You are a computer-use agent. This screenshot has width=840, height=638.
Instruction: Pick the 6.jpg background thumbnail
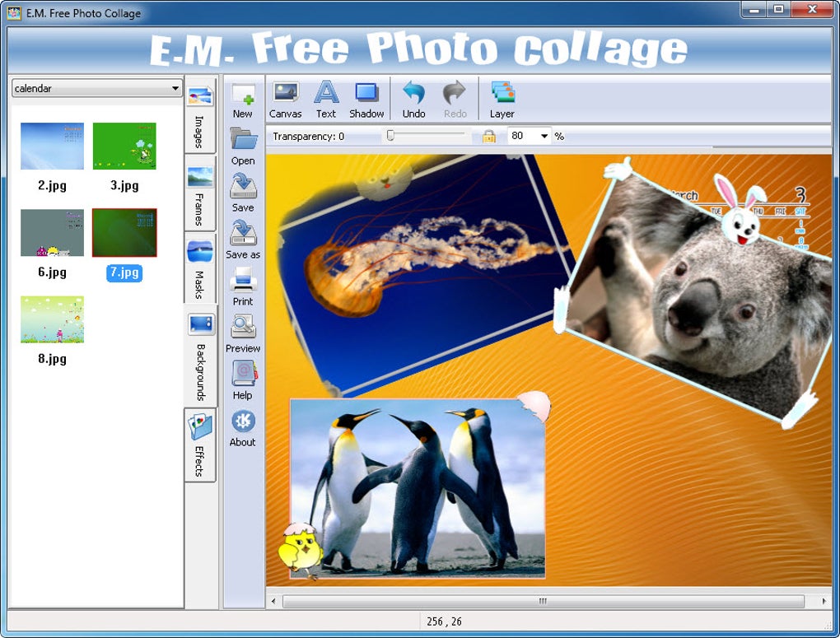coord(52,232)
